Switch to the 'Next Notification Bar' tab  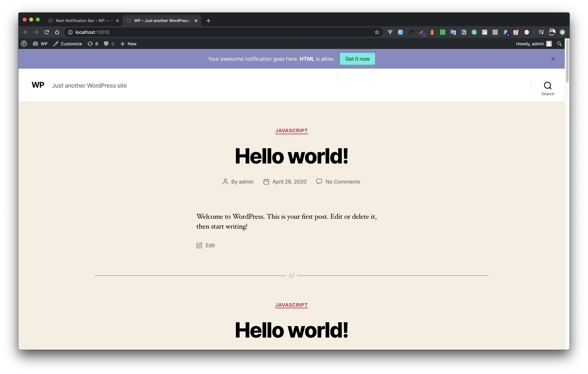(x=82, y=21)
